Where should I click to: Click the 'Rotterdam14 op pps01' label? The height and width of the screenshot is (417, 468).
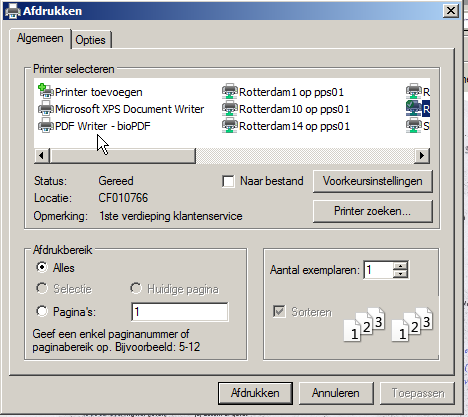pyautogui.click(x=294, y=126)
